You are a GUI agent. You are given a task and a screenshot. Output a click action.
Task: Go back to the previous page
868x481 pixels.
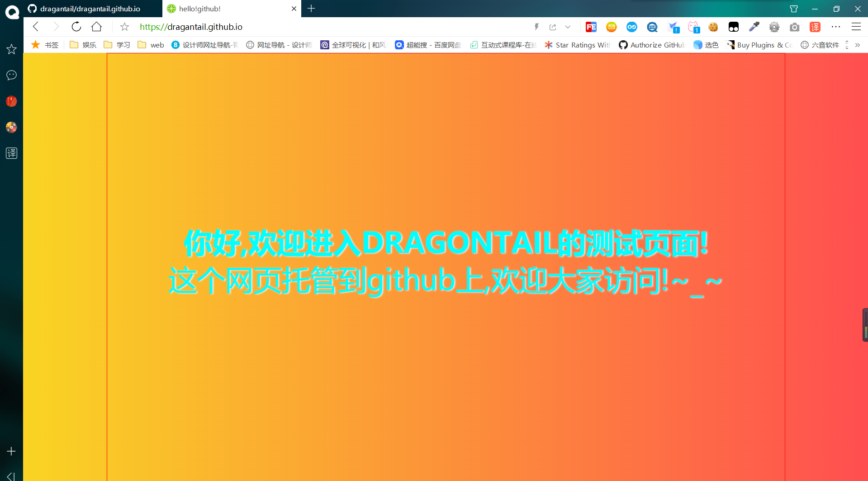[x=36, y=27]
